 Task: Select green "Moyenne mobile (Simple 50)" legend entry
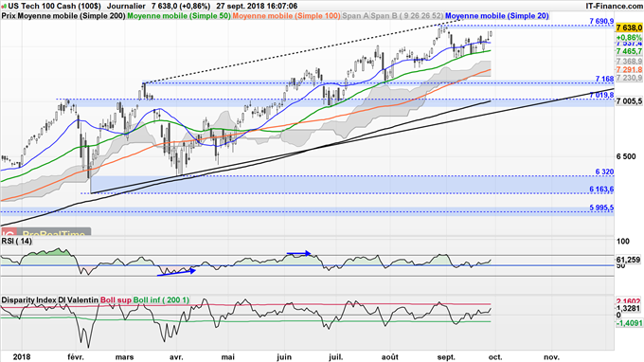pyautogui.click(x=179, y=16)
